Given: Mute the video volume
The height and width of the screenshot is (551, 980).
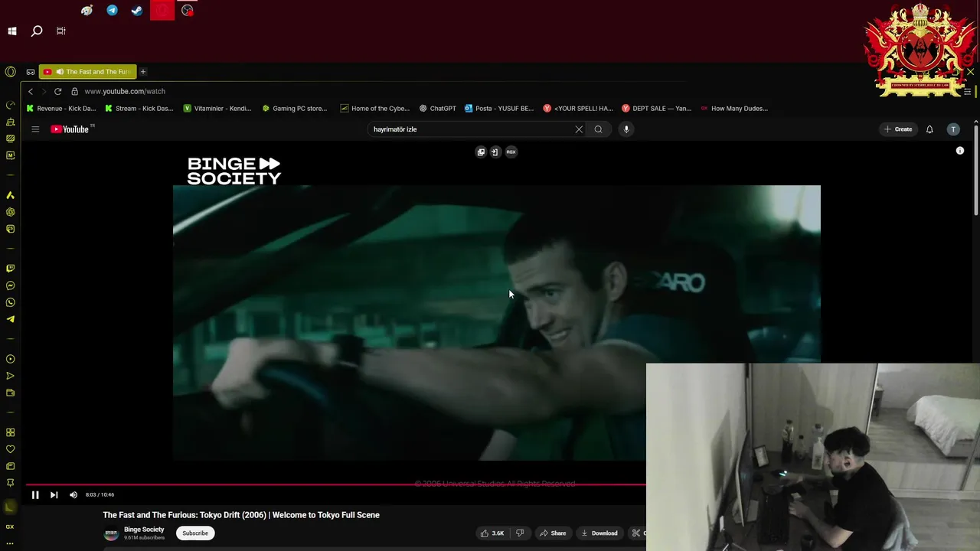Looking at the screenshot, I should (73, 495).
